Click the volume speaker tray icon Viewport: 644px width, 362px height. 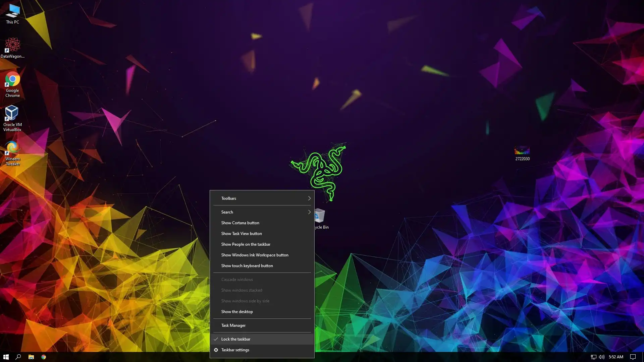(x=601, y=357)
